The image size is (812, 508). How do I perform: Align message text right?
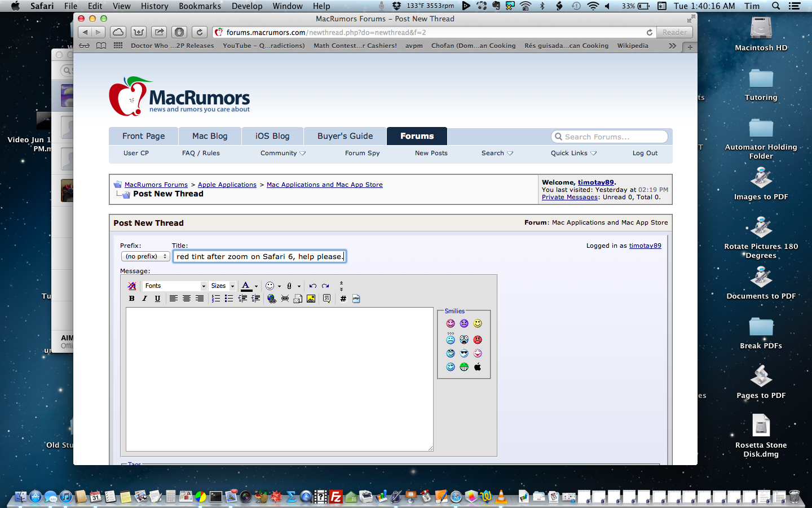(x=200, y=299)
